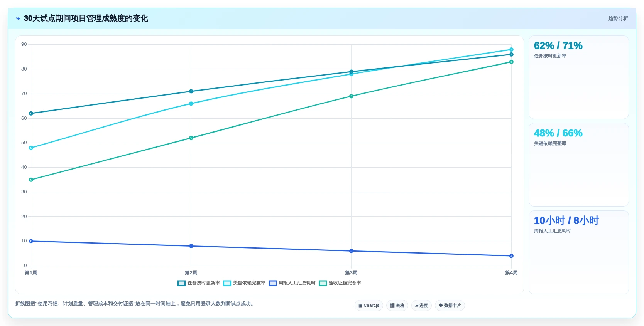Click the 10小时 / 8小时 stat value
The height and width of the screenshot is (326, 644).
(x=566, y=221)
